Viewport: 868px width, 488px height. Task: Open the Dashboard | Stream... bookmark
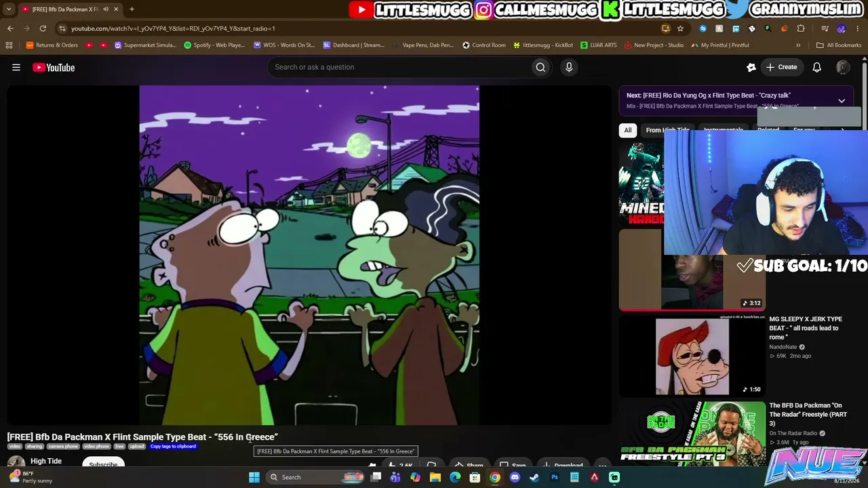pyautogui.click(x=354, y=45)
